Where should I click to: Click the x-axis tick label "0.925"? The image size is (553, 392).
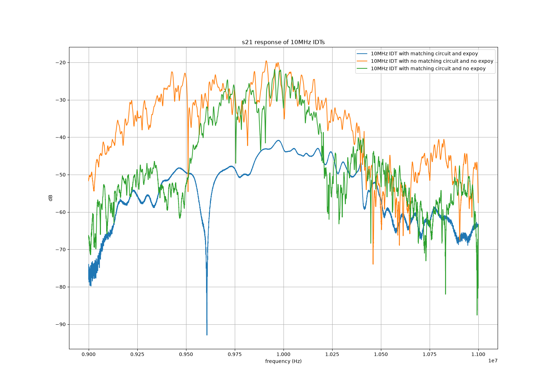(137, 354)
